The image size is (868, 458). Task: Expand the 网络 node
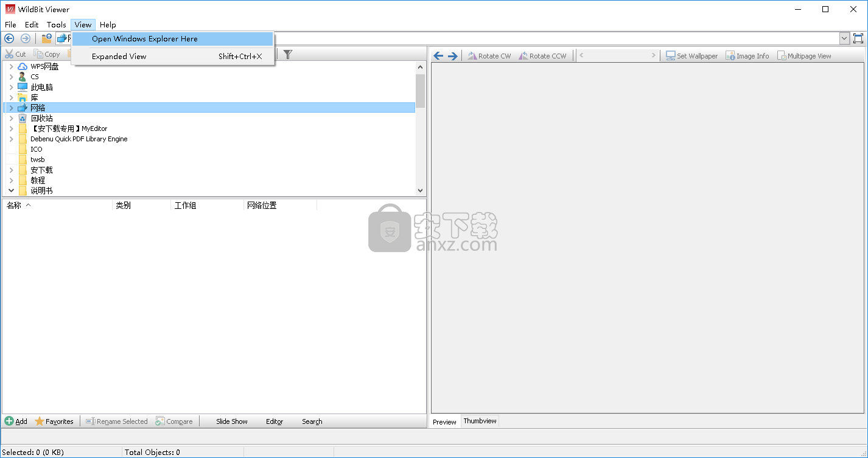pyautogui.click(x=11, y=108)
